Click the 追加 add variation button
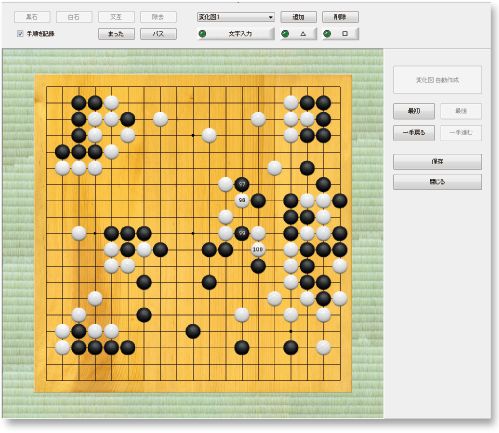 298,17
